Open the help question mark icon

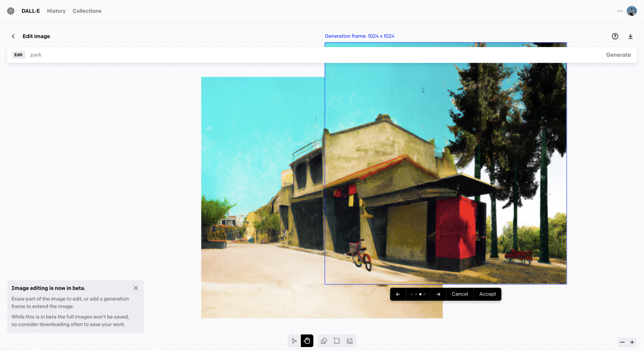pos(615,36)
